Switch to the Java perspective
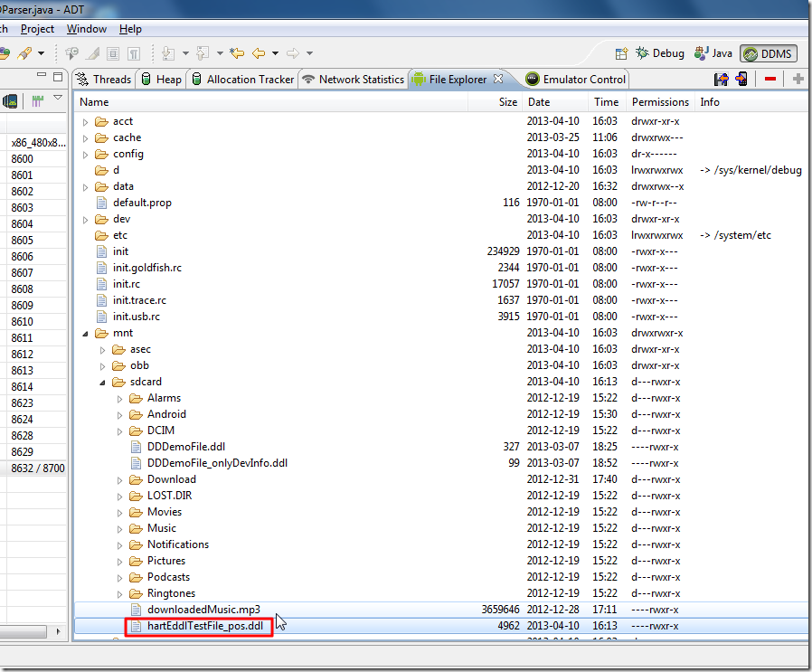Image resolution: width=812 pixels, height=672 pixels. point(713,53)
